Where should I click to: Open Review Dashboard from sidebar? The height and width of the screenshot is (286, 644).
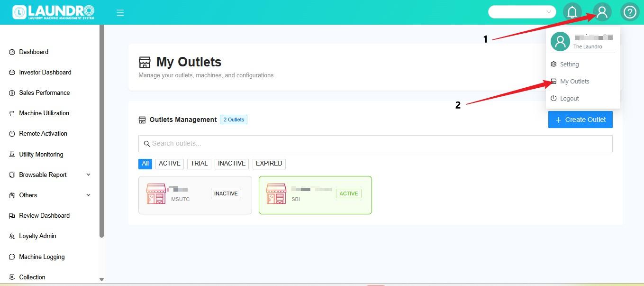44,216
